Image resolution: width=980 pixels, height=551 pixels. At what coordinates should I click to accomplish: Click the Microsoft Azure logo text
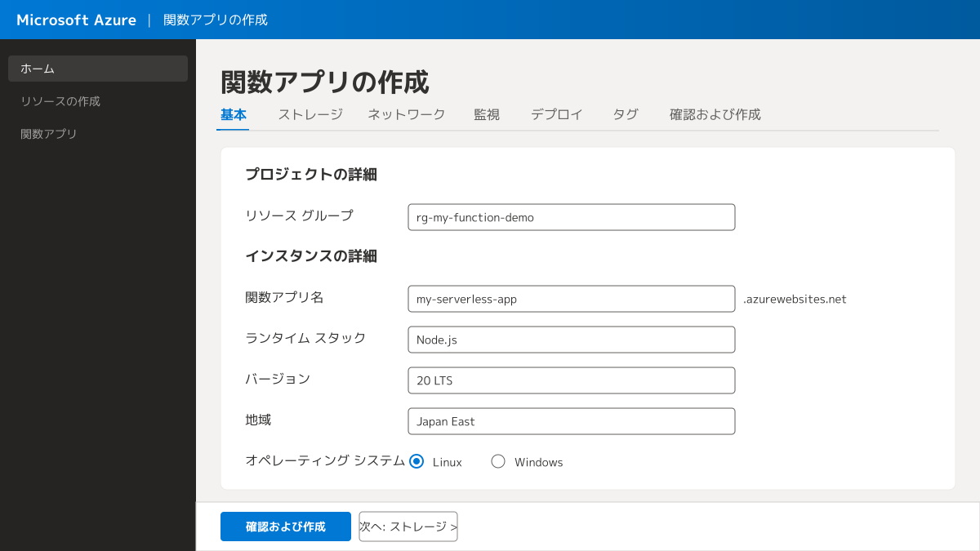(76, 20)
